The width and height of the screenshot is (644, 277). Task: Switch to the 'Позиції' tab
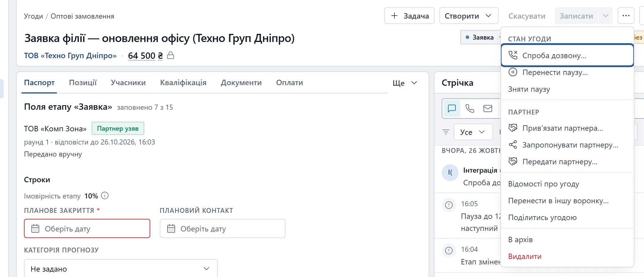point(83,83)
